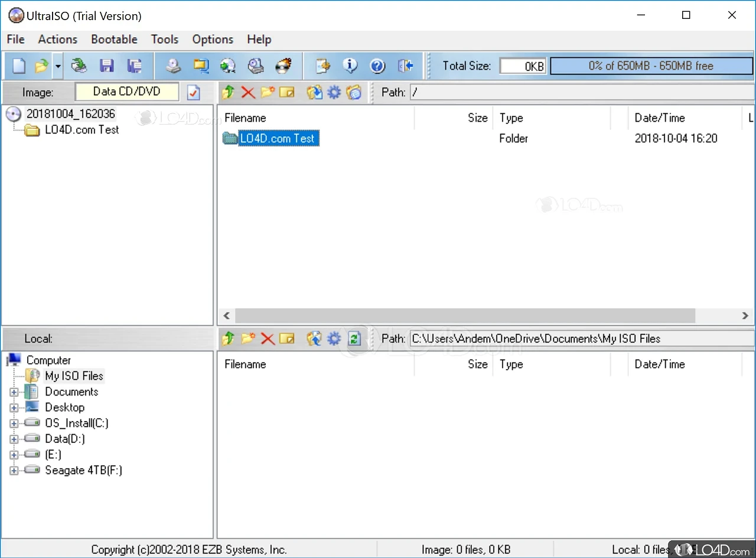Click the image Path field showing /

[x=582, y=92]
